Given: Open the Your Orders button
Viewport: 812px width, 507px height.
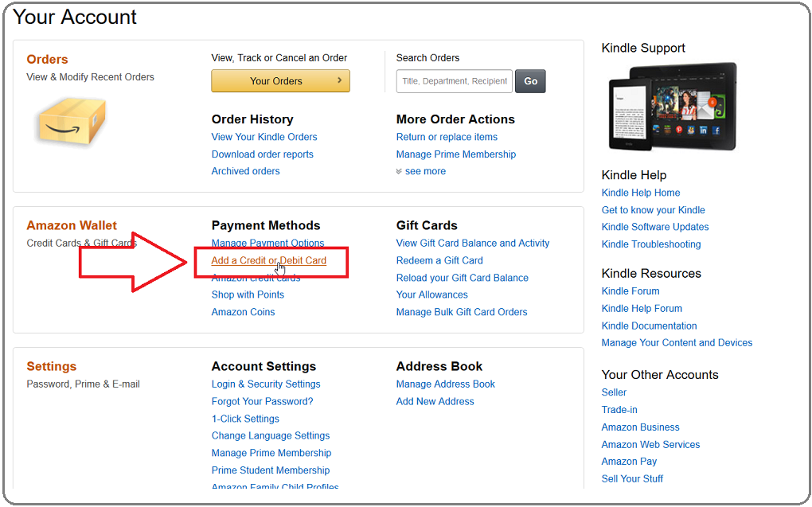Looking at the screenshot, I should 280,81.
